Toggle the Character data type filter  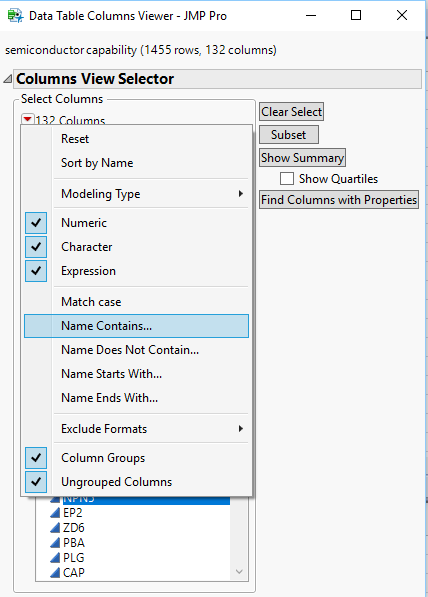[x=36, y=247]
